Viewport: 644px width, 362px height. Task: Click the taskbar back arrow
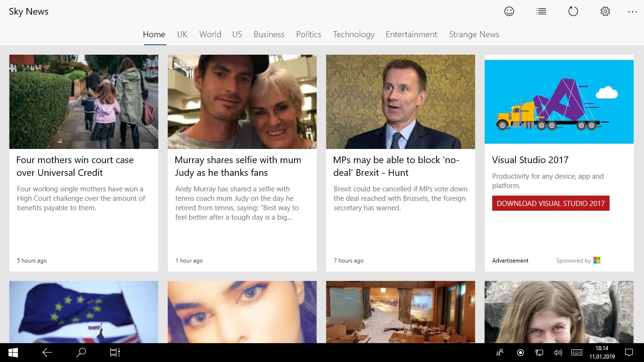[47, 353]
